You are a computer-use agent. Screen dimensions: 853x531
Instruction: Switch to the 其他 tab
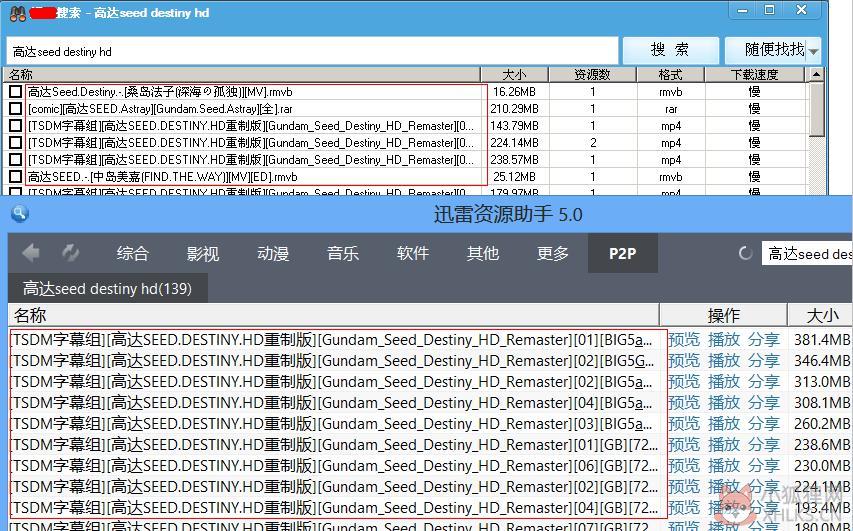(483, 253)
